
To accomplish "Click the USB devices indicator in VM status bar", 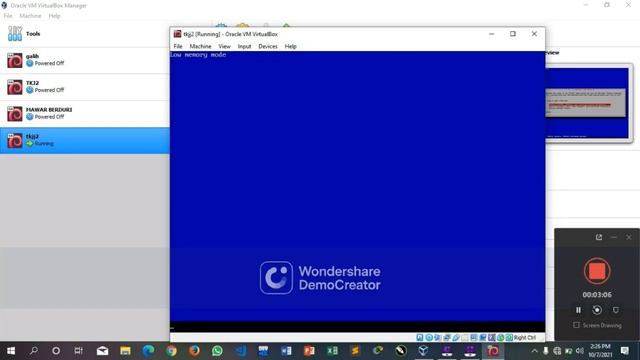I will tap(456, 338).
